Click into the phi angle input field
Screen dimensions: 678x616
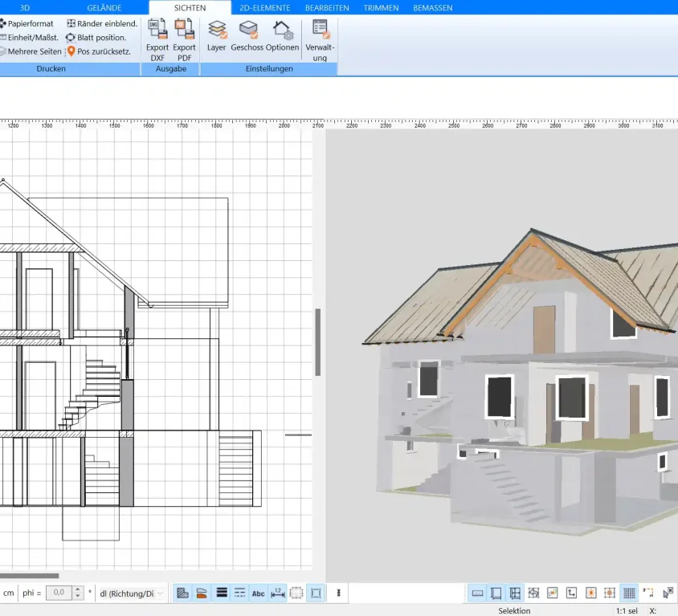click(59, 593)
